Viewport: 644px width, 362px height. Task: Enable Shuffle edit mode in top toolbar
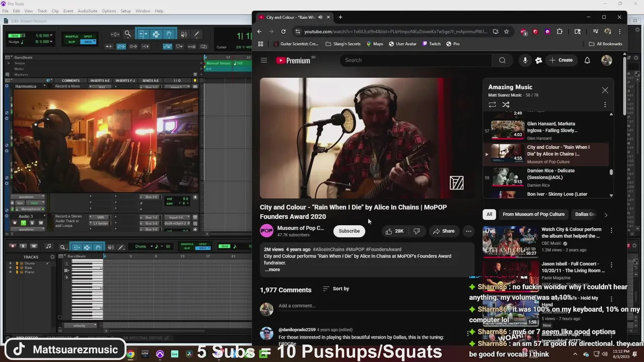(72, 36)
